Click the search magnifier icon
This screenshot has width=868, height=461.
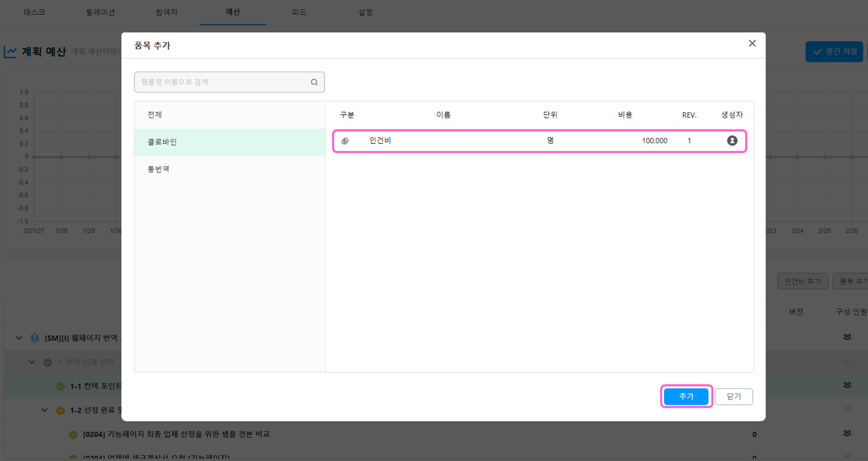tap(314, 82)
